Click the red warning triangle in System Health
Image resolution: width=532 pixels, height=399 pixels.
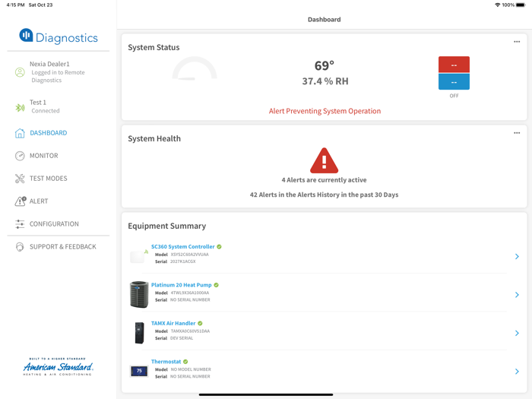coord(324,160)
